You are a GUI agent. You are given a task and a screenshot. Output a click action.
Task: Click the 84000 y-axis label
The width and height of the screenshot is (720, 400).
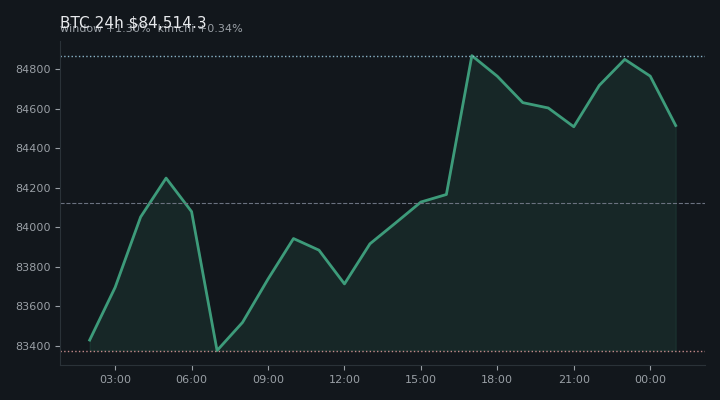point(32,227)
